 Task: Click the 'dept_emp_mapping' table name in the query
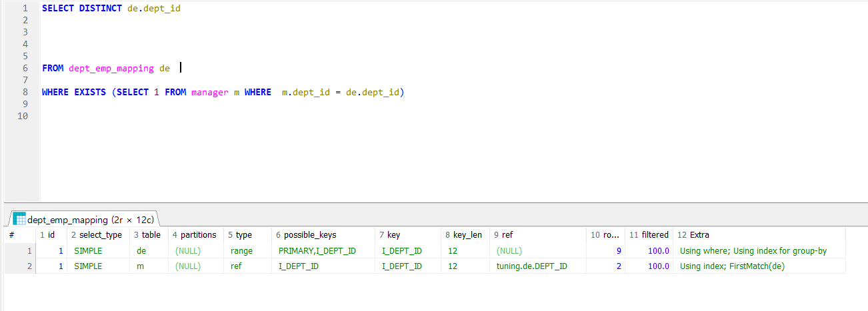pos(111,68)
